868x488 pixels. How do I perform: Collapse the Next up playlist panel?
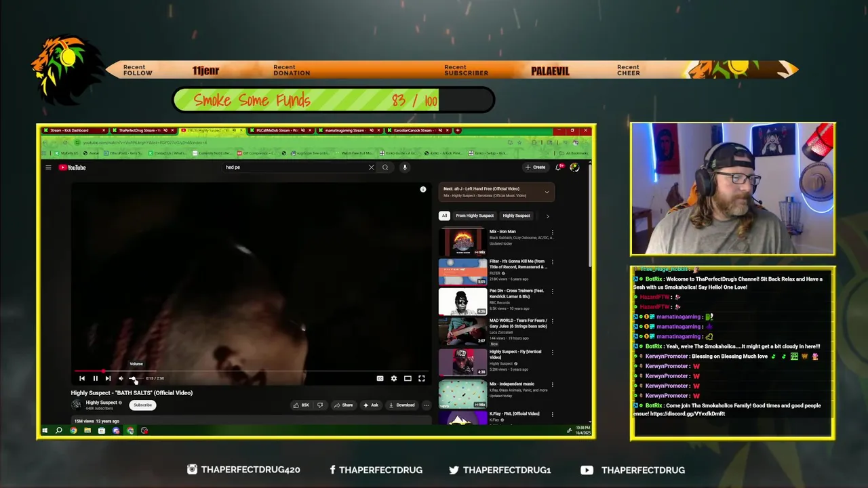click(547, 192)
